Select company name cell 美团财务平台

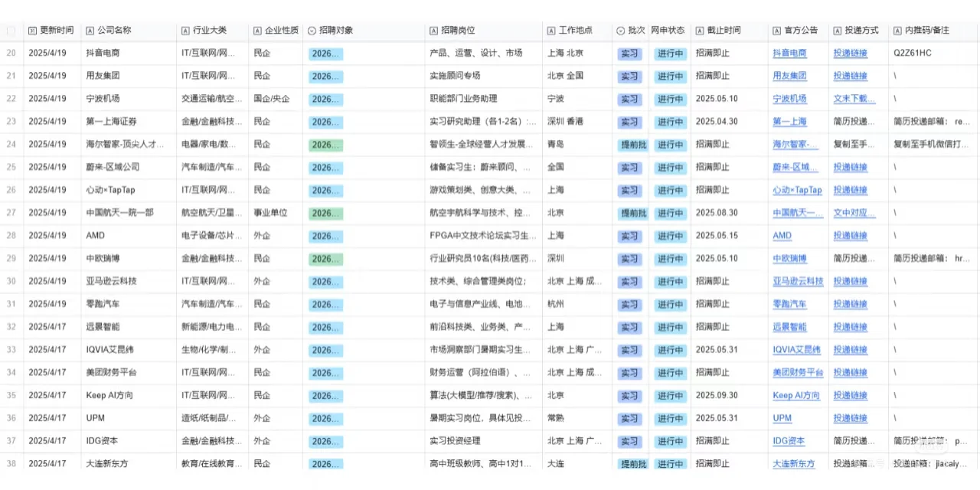pyautogui.click(x=129, y=373)
